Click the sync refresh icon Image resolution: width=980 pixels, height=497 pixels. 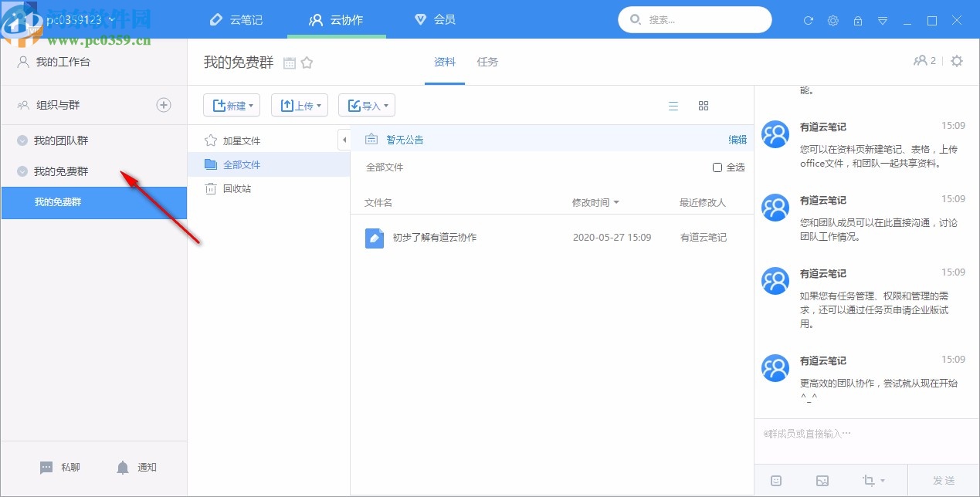pos(809,21)
